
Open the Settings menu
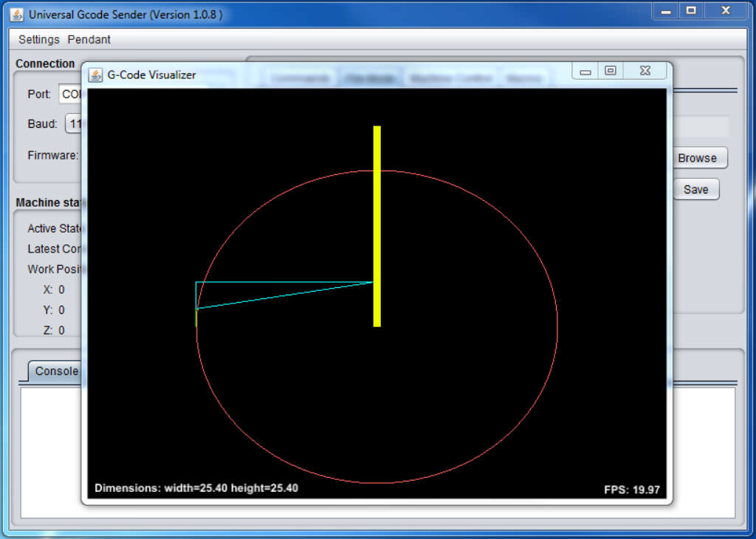(x=38, y=39)
